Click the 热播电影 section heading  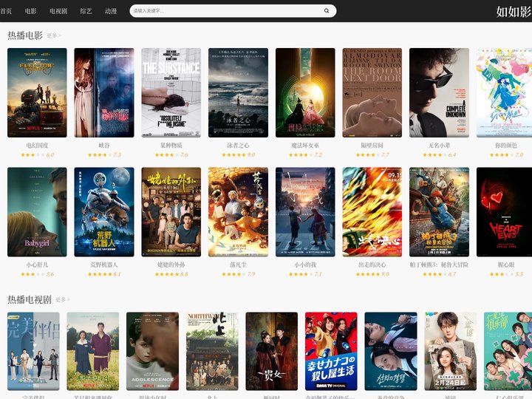tap(25, 35)
